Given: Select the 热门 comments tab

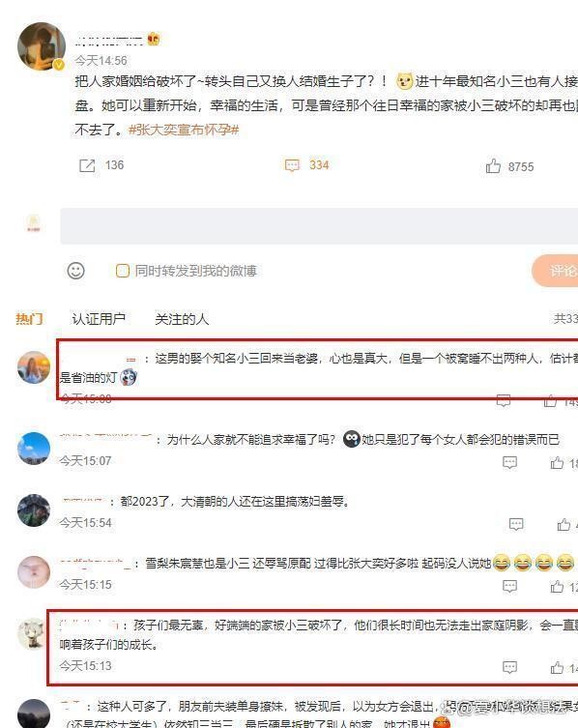Looking at the screenshot, I should coord(29,319).
